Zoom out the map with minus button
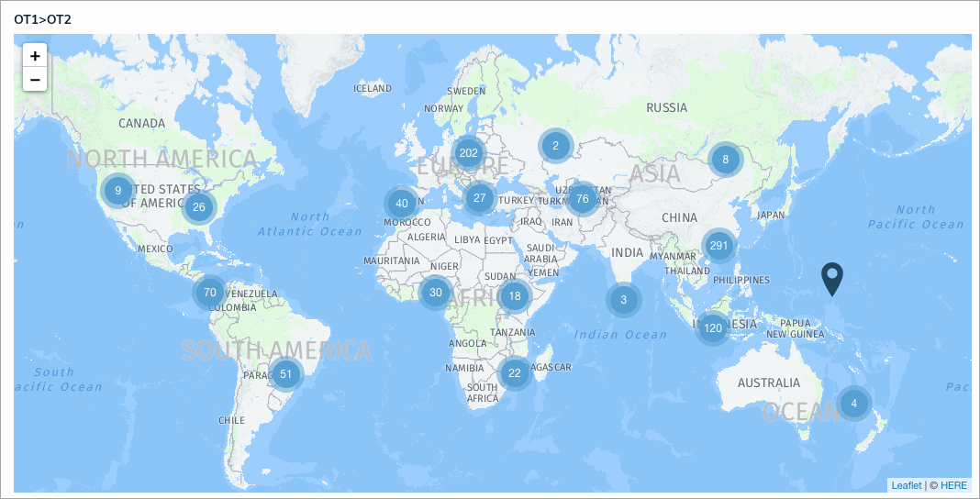Image resolution: width=980 pixels, height=499 pixels. click(35, 80)
